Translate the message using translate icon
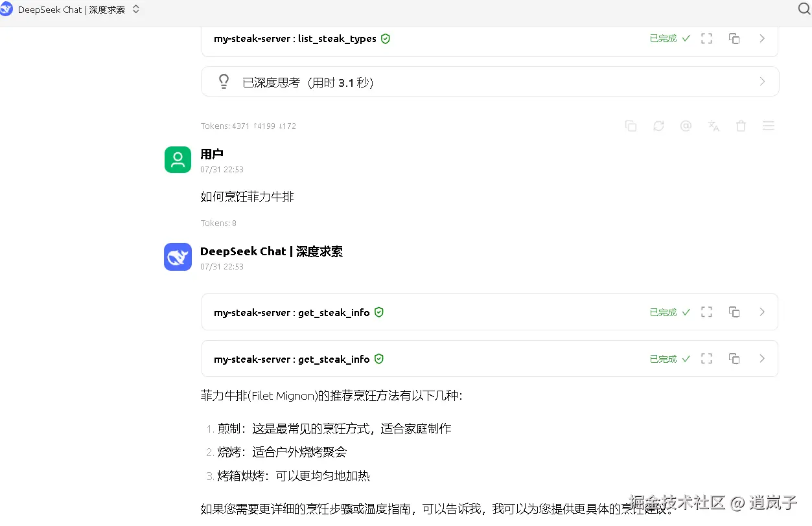The height and width of the screenshot is (526, 812). 713,126
